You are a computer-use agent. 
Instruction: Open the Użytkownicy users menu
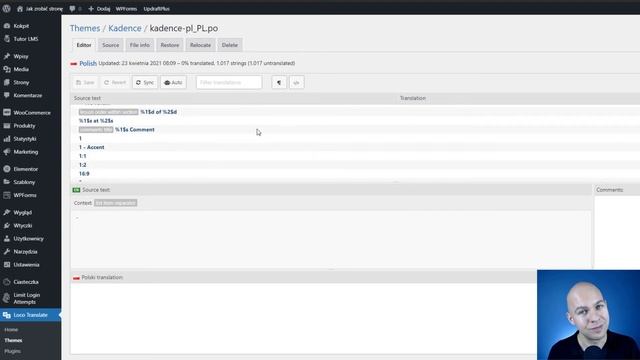click(28, 238)
